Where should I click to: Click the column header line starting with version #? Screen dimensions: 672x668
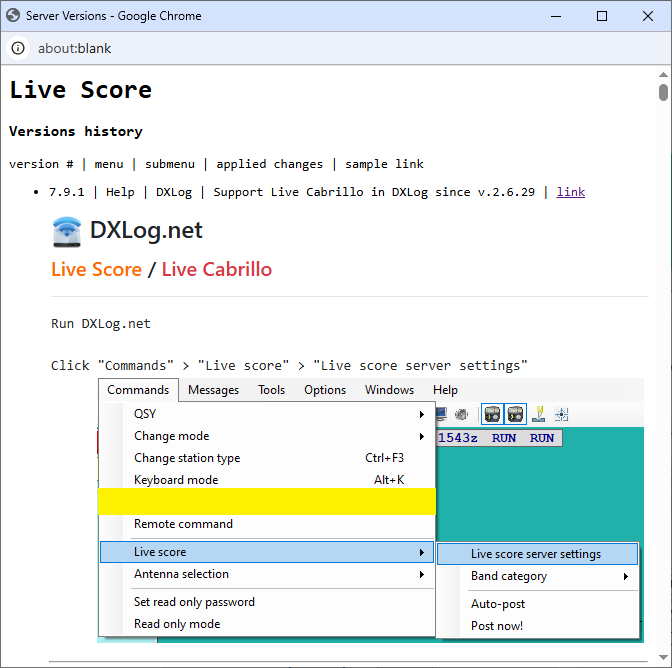pos(216,164)
